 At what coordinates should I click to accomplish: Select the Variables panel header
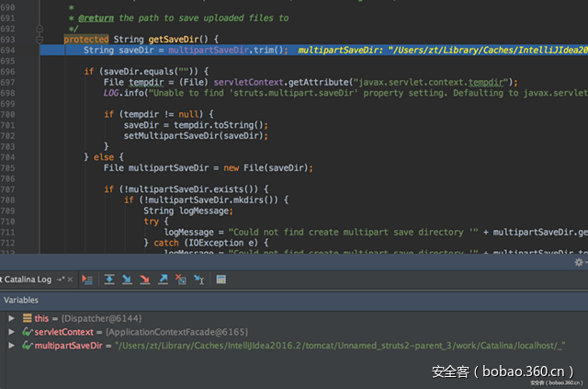pos(20,300)
